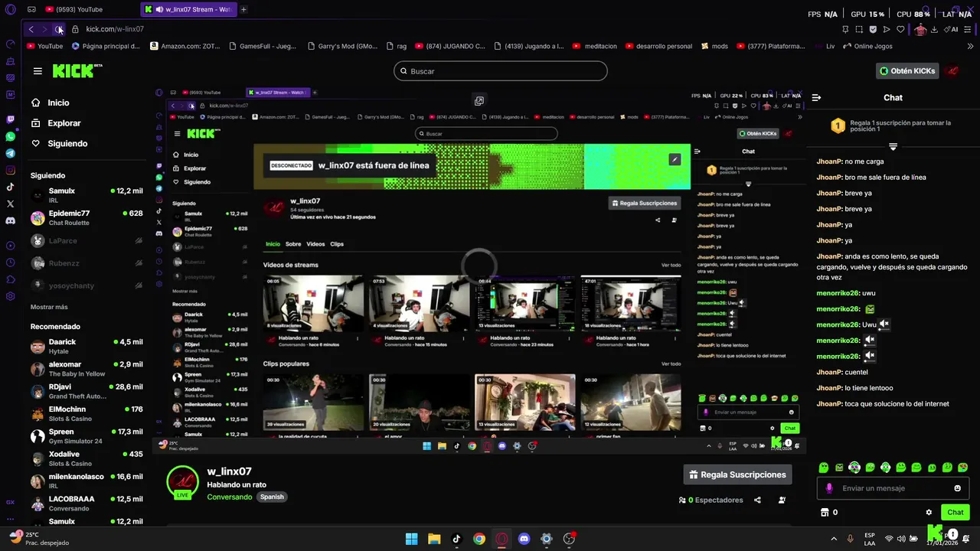Click the site padlock icon in address bar
The image size is (980, 551).
pos(75,29)
